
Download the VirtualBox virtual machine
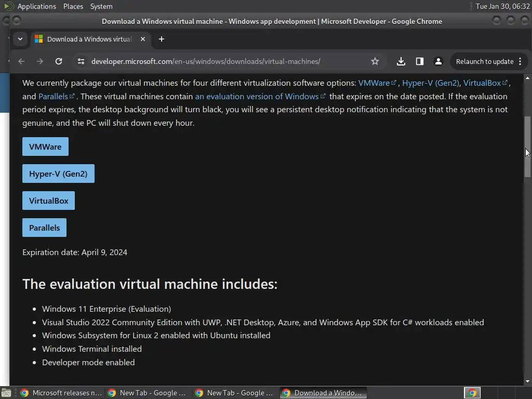[x=48, y=201]
